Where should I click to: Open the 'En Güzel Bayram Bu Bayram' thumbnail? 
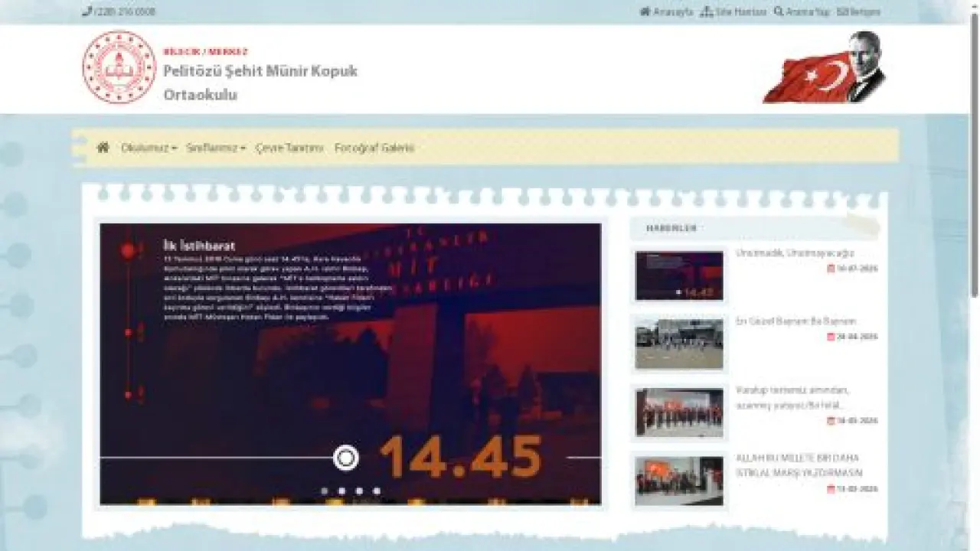679,344
